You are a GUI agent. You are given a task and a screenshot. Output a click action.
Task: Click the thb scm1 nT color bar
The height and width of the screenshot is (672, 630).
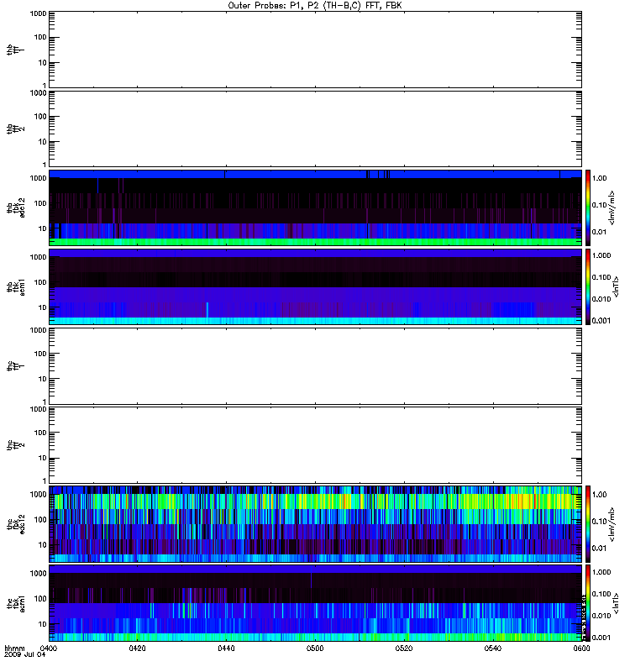[588, 286]
